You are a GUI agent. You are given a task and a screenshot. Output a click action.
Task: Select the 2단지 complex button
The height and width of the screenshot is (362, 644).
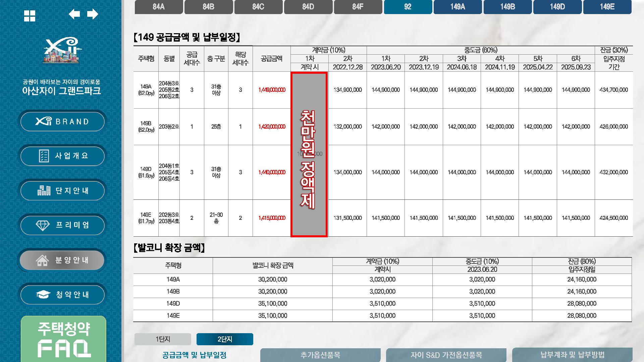click(225, 339)
